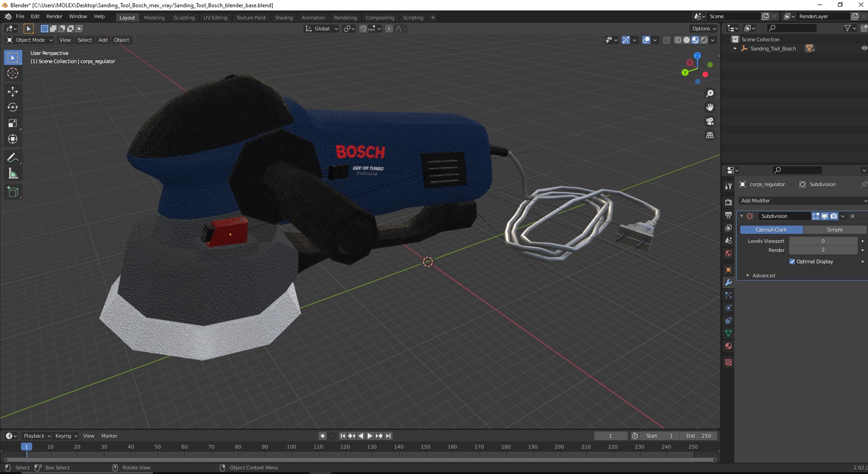The image size is (868, 474).
Task: Expand the Sanding_Tool_Bosch outliner tree
Action: 735,49
